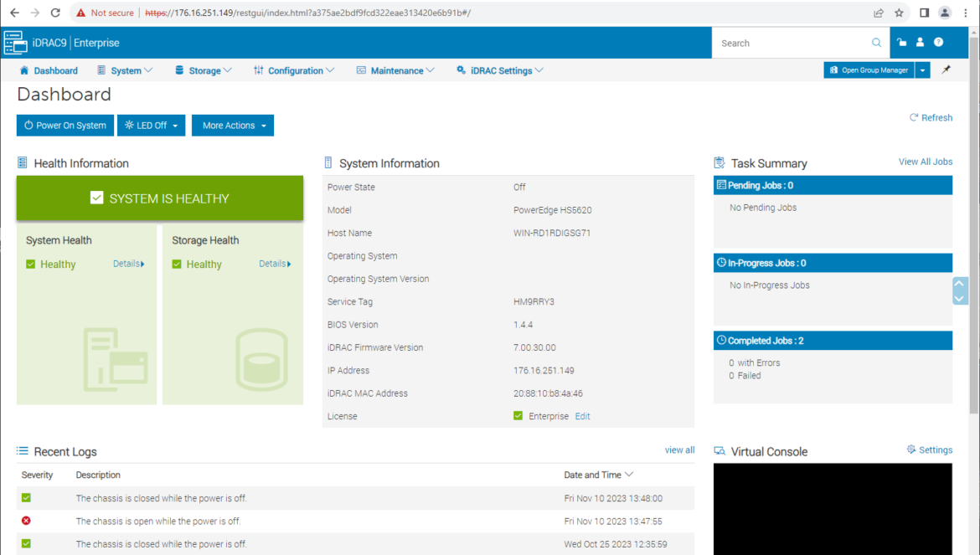Click the Service Tag value HM9RRY3
980x555 pixels.
[534, 301]
